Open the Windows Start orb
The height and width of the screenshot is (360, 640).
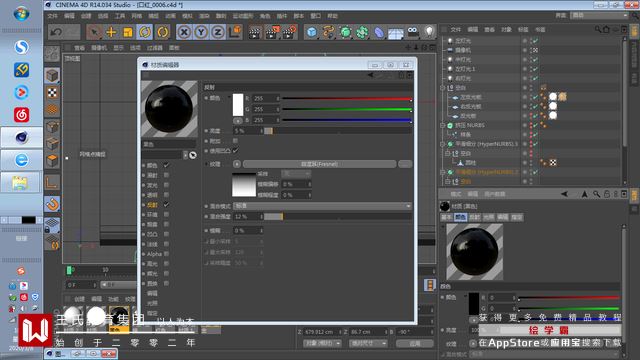[21, 14]
